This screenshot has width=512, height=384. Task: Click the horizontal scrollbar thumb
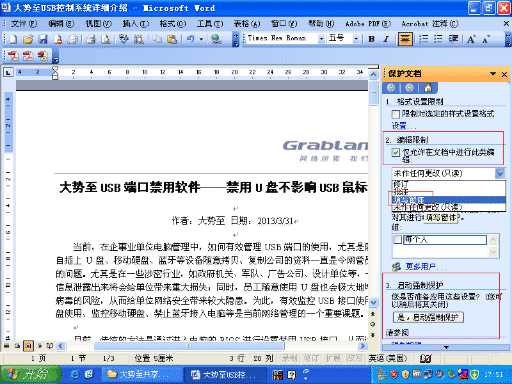click(x=189, y=346)
